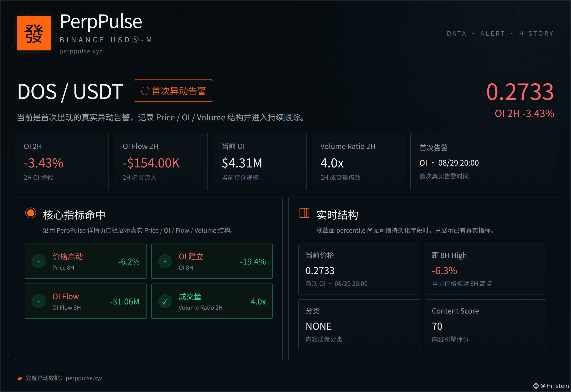Select the 当前 OI $4.31M card
Screen dimensions: 571x392
[x=260, y=161]
